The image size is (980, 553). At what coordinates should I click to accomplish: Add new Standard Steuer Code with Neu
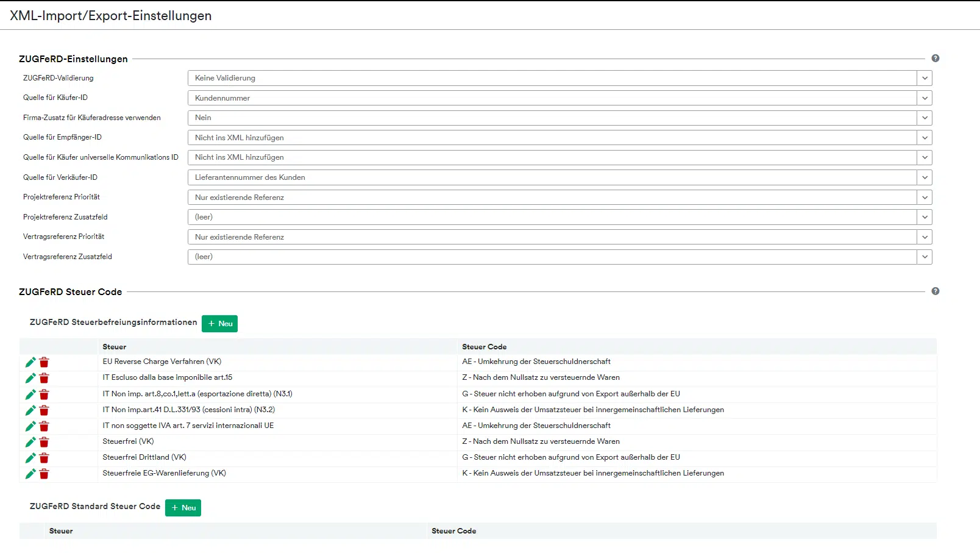[x=183, y=508]
